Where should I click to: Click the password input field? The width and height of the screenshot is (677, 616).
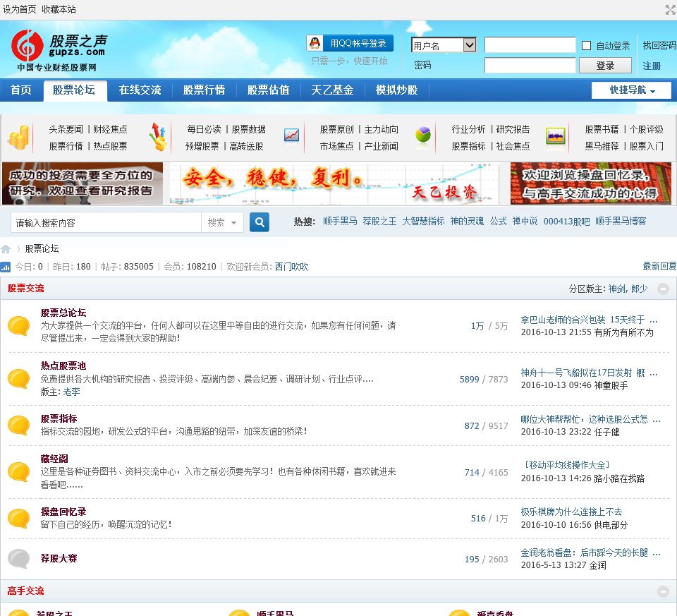pyautogui.click(x=530, y=66)
